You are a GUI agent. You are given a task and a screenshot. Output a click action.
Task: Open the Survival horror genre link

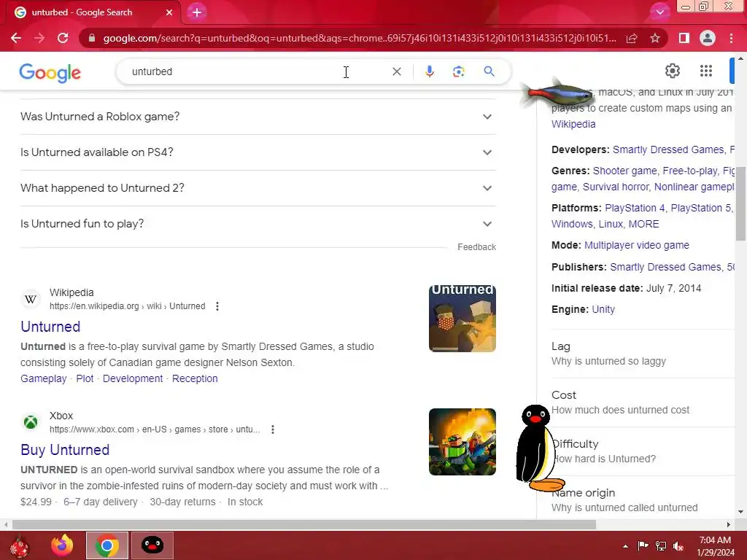616,187
